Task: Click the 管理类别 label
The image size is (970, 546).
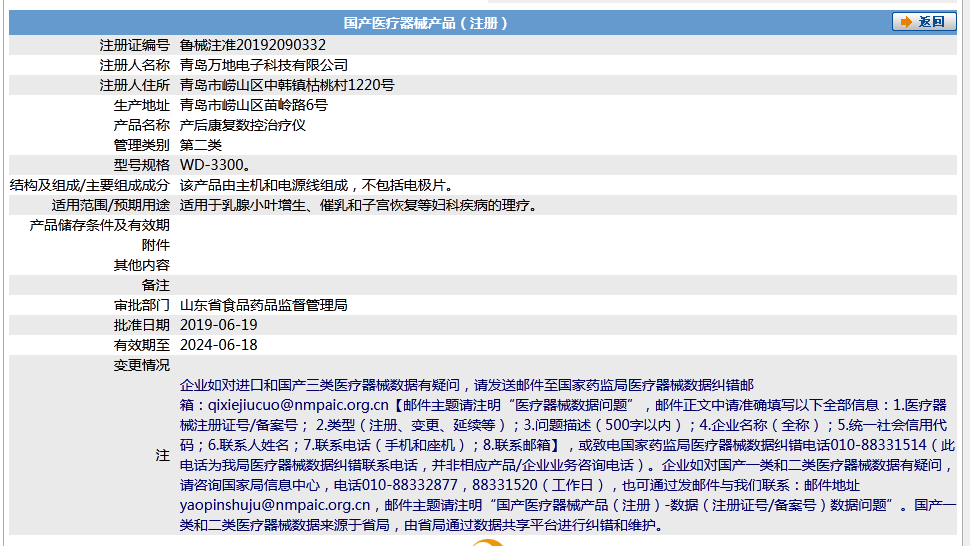Action: click(141, 145)
